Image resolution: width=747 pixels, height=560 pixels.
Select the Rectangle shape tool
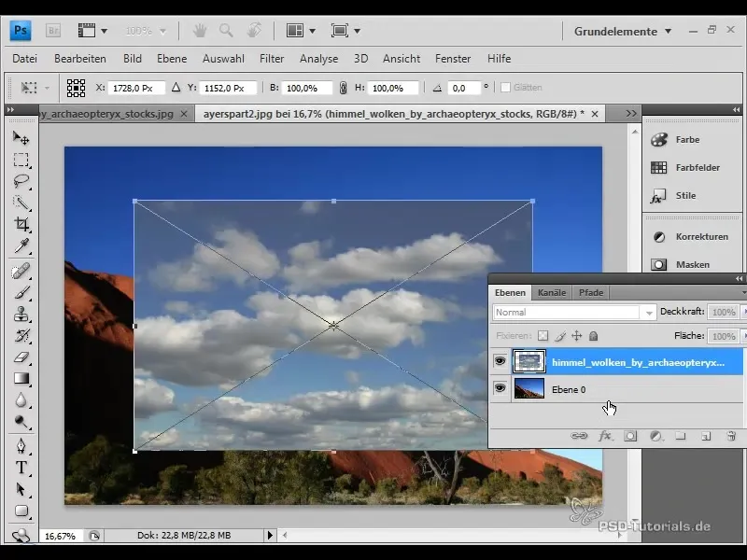tap(21, 511)
